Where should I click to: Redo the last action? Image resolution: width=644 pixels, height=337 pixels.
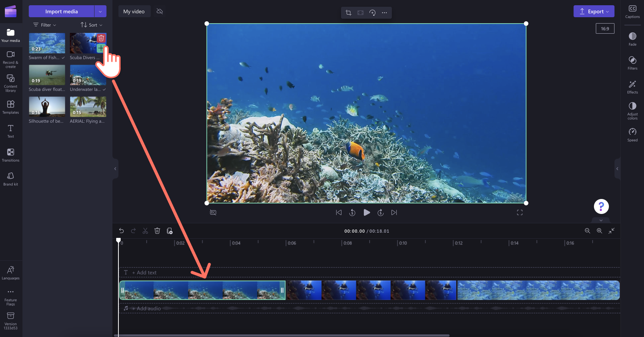tap(133, 231)
